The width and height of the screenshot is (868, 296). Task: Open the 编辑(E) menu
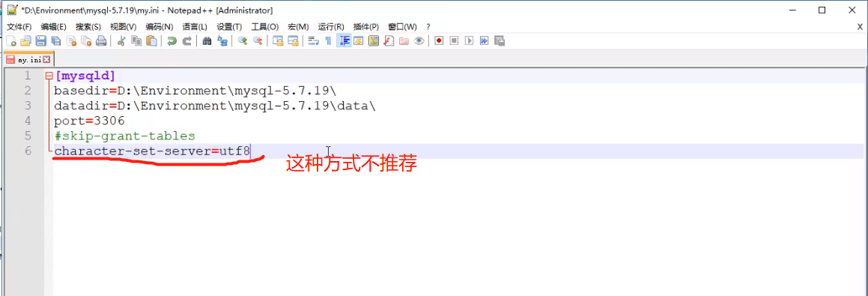tap(54, 27)
